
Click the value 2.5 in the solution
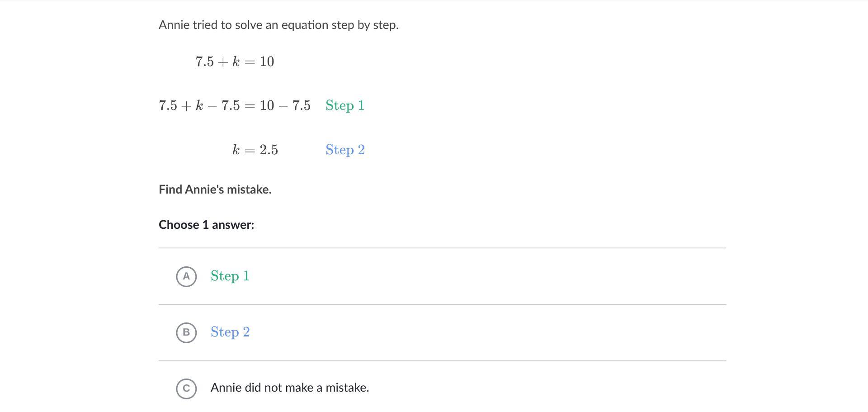[x=269, y=150]
